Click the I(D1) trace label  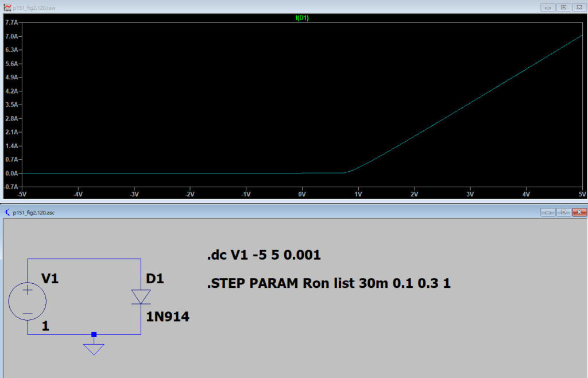(x=302, y=18)
